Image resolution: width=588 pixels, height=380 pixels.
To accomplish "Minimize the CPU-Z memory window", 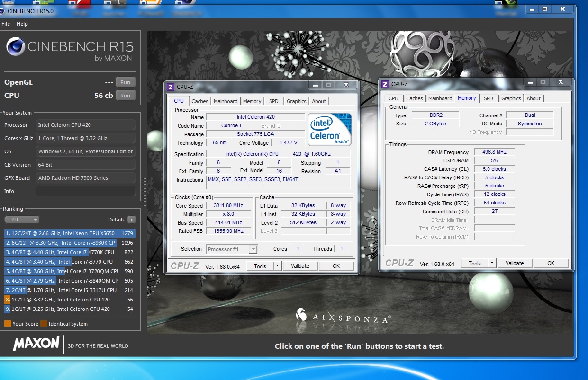I will [x=530, y=82].
